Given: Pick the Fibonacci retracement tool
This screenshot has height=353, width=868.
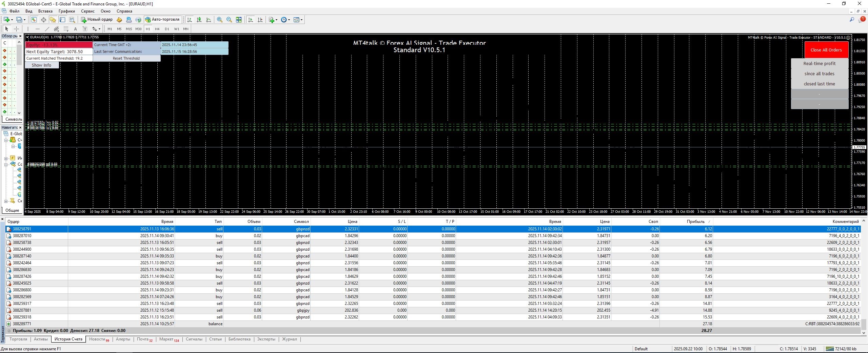Looking at the screenshot, I should [x=66, y=29].
